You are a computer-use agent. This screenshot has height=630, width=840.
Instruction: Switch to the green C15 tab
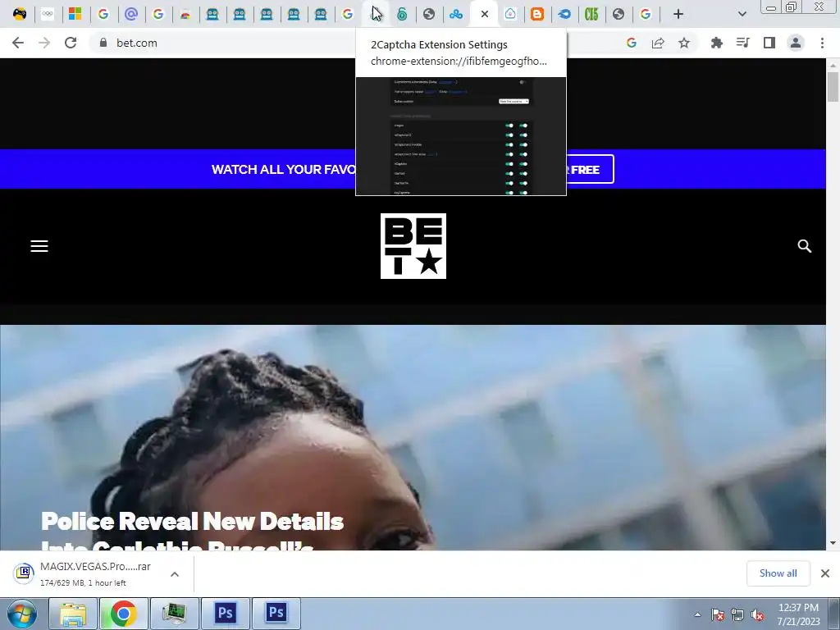coord(591,14)
